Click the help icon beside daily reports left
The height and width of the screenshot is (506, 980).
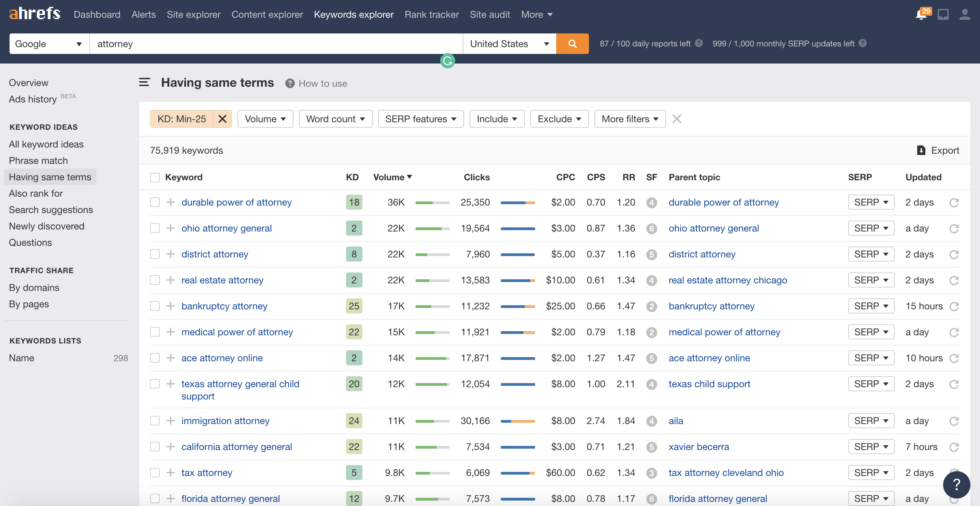(698, 43)
